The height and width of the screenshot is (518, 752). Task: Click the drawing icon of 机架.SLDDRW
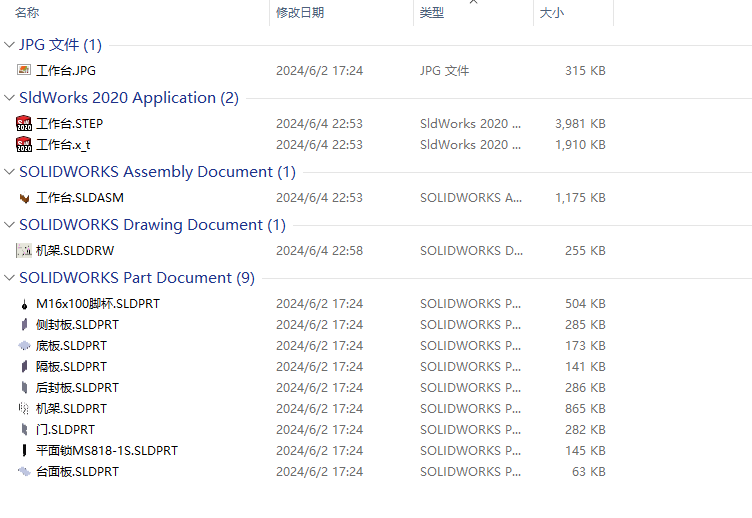24,250
